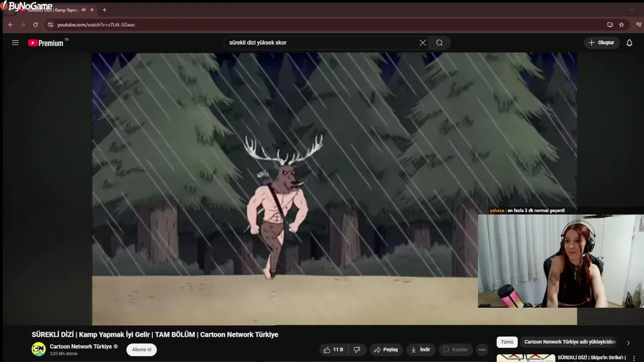Image resolution: width=644 pixels, height=362 pixels.
Task: Mute tab via speaker icon on tab
Action: [84, 10]
